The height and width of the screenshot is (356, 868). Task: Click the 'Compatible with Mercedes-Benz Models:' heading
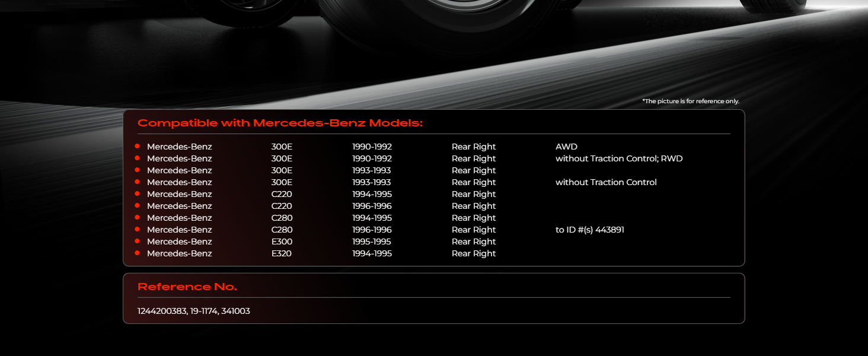pos(280,123)
